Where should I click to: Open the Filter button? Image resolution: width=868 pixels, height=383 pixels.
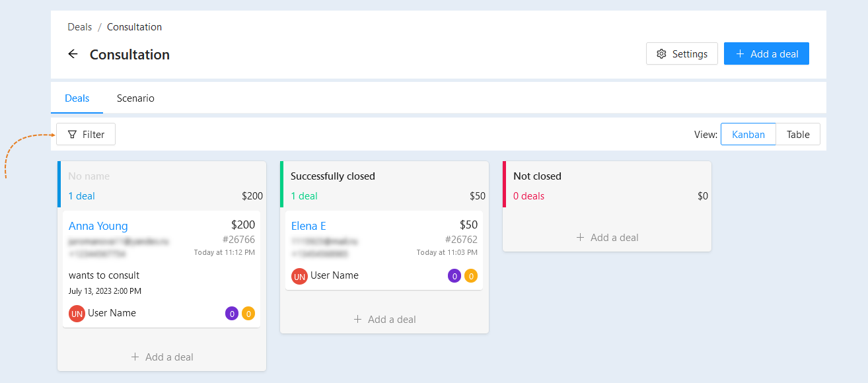pyautogui.click(x=85, y=135)
